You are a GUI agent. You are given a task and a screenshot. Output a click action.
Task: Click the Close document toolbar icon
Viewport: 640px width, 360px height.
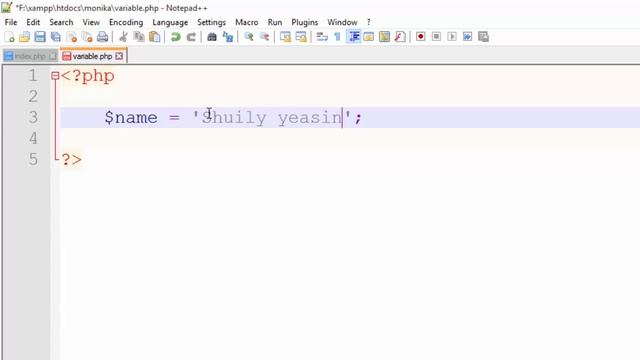point(71,37)
